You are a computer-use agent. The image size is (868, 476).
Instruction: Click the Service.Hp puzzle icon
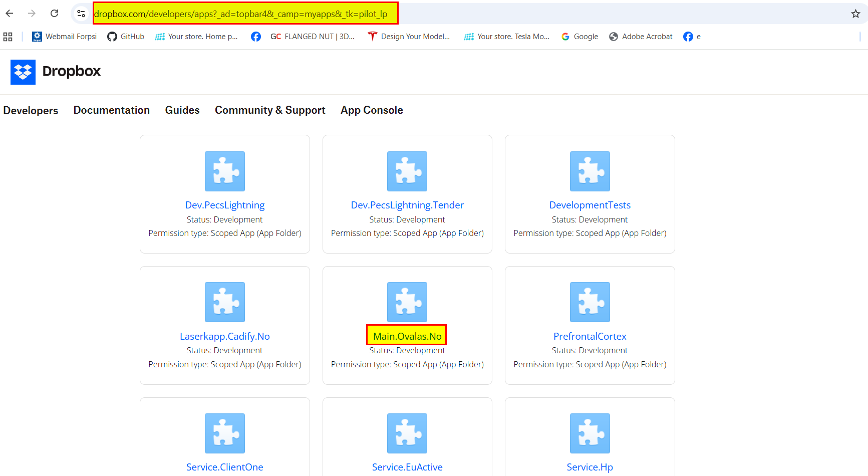click(590, 433)
